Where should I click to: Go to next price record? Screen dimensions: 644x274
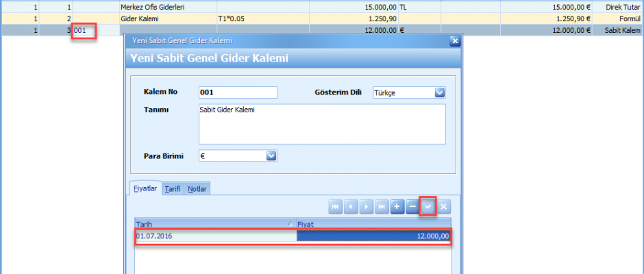(x=367, y=206)
